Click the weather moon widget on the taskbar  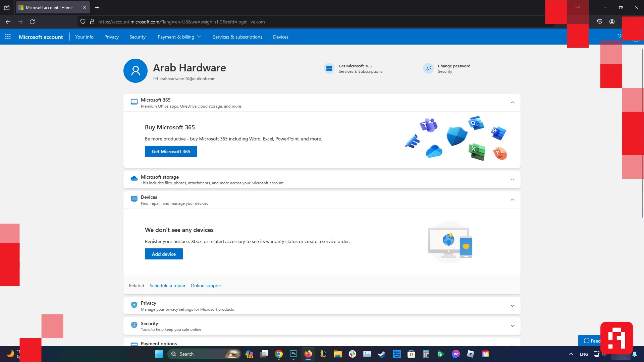10,354
